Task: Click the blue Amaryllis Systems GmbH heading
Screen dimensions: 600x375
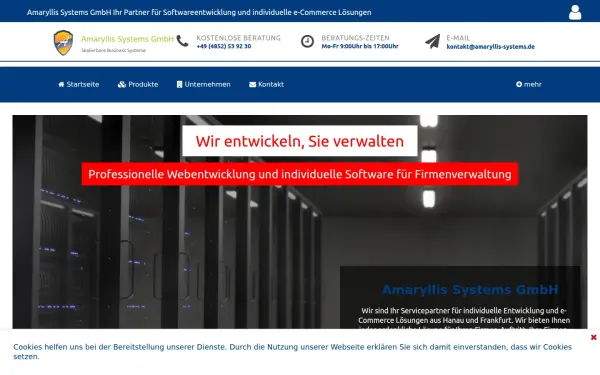Action: click(x=470, y=290)
